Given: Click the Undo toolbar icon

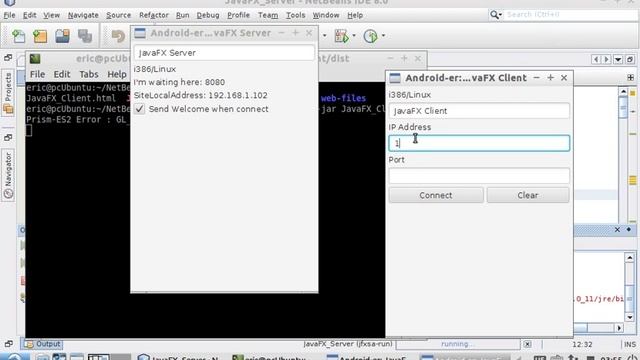Looking at the screenshot, I should (x=118, y=36).
